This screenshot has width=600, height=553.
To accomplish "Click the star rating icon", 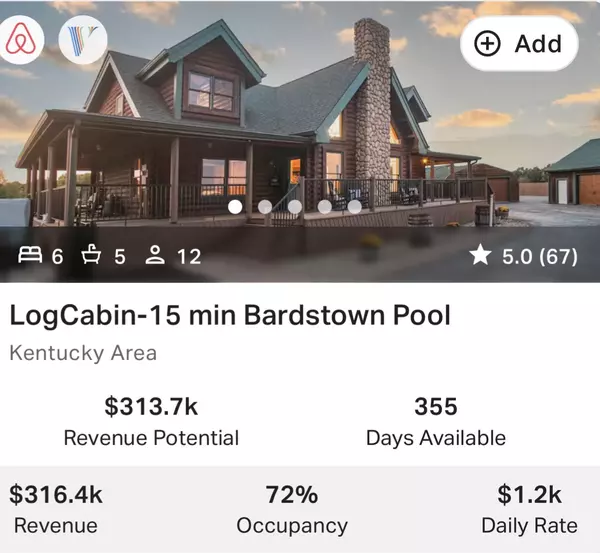I will point(480,256).
